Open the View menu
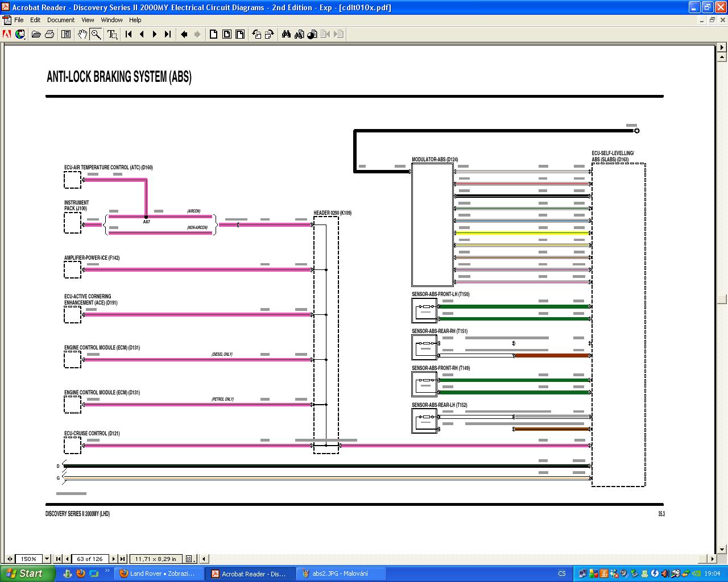Image resolution: width=728 pixels, height=582 pixels. point(88,20)
